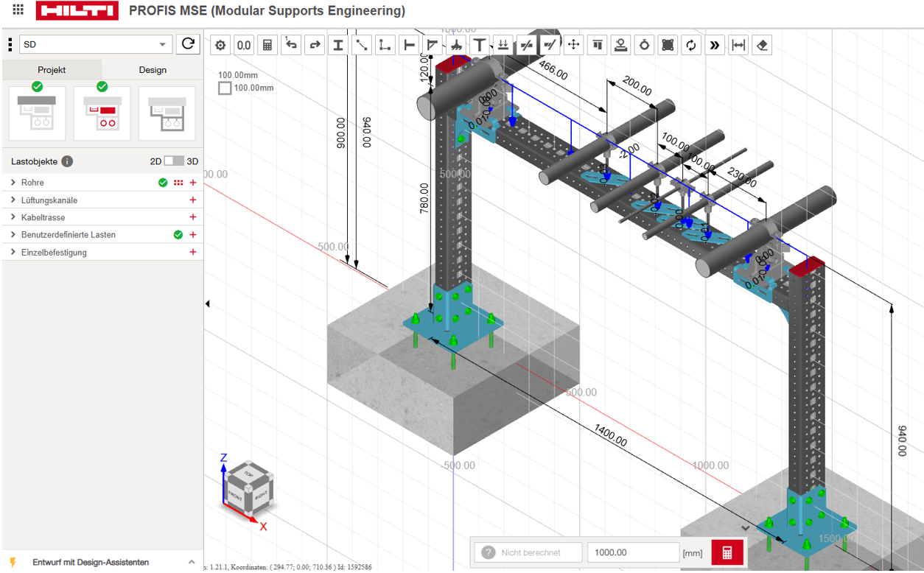Toggle the 100.00mm grid checkbox
Viewport: 924px width, 573px height.
[x=225, y=88]
